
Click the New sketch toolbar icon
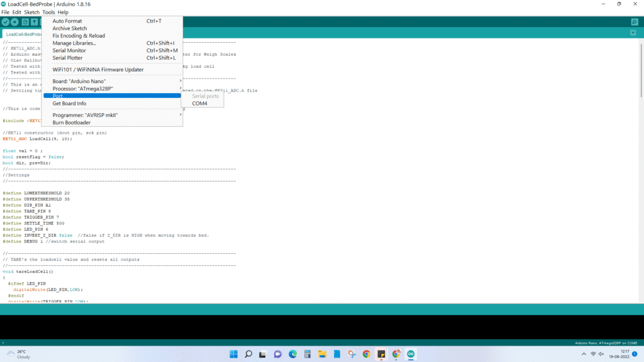pyautogui.click(x=25, y=22)
